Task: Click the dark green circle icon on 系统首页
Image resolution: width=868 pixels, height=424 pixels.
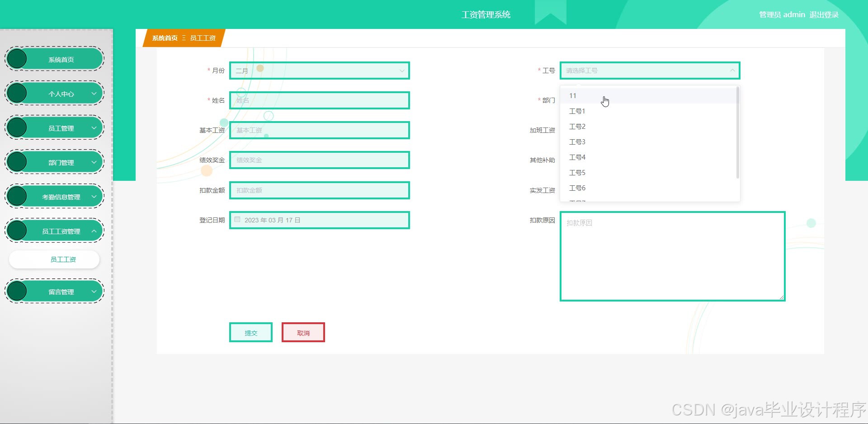Action: pyautogui.click(x=17, y=59)
